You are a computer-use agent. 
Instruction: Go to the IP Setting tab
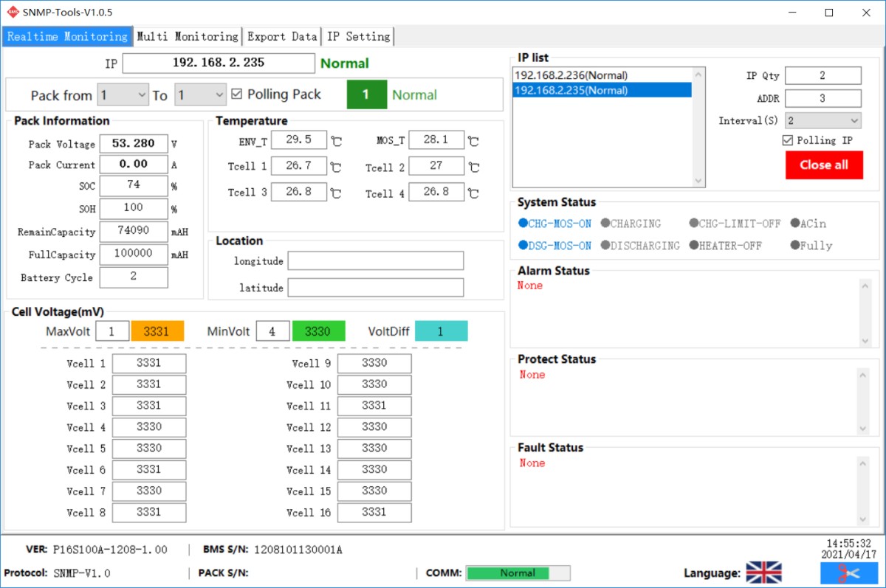point(358,36)
